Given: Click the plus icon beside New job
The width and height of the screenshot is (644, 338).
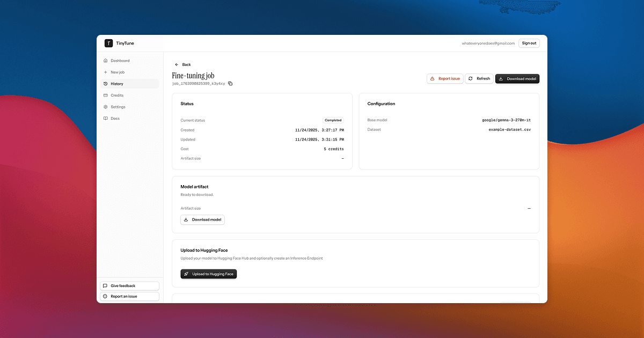Looking at the screenshot, I should click(x=106, y=72).
